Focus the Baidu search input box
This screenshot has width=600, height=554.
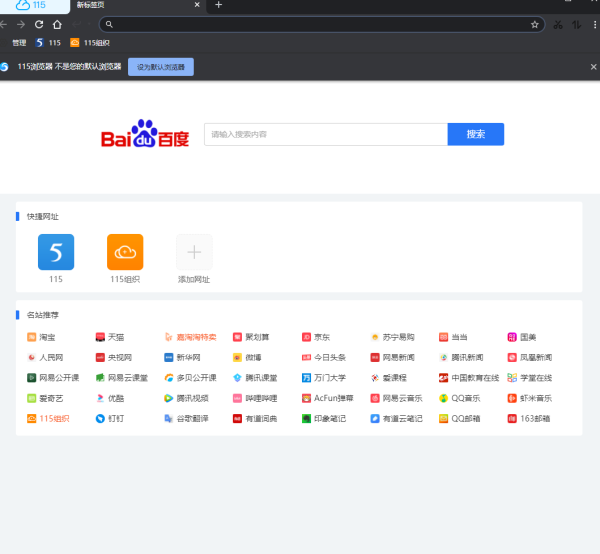tap(326, 134)
